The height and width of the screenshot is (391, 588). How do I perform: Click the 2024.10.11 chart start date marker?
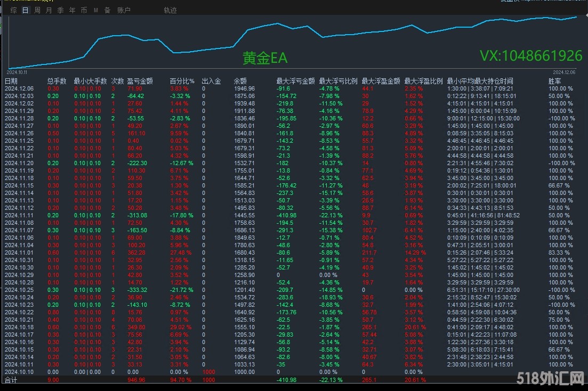pos(17,71)
